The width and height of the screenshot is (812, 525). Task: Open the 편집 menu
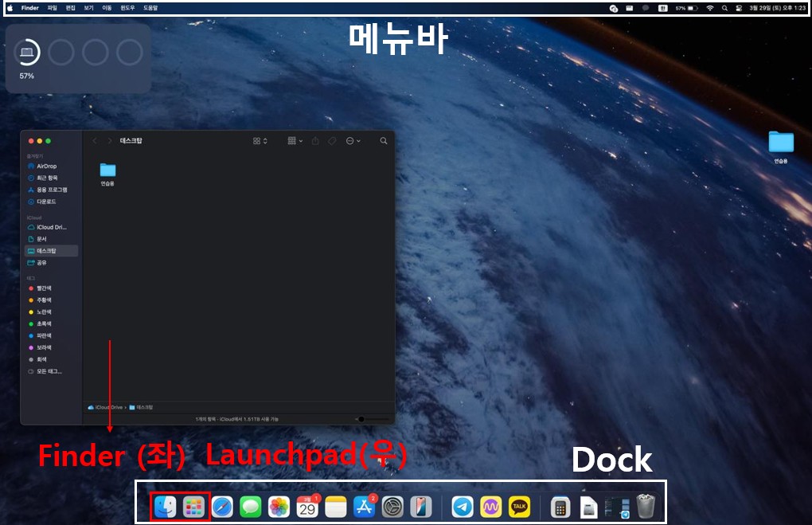[70, 8]
